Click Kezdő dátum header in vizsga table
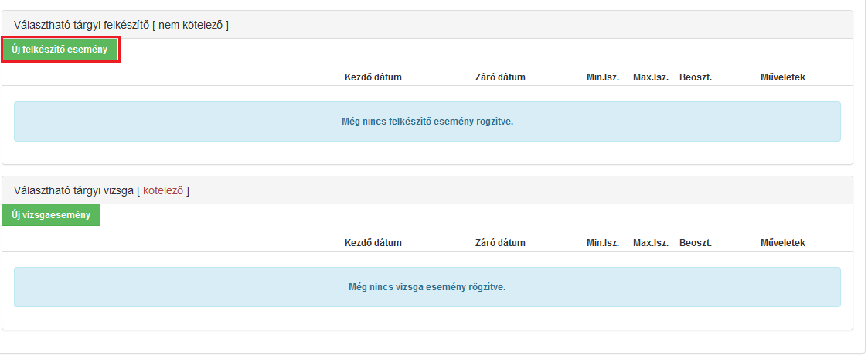Image resolution: width=868 pixels, height=356 pixels. click(373, 243)
